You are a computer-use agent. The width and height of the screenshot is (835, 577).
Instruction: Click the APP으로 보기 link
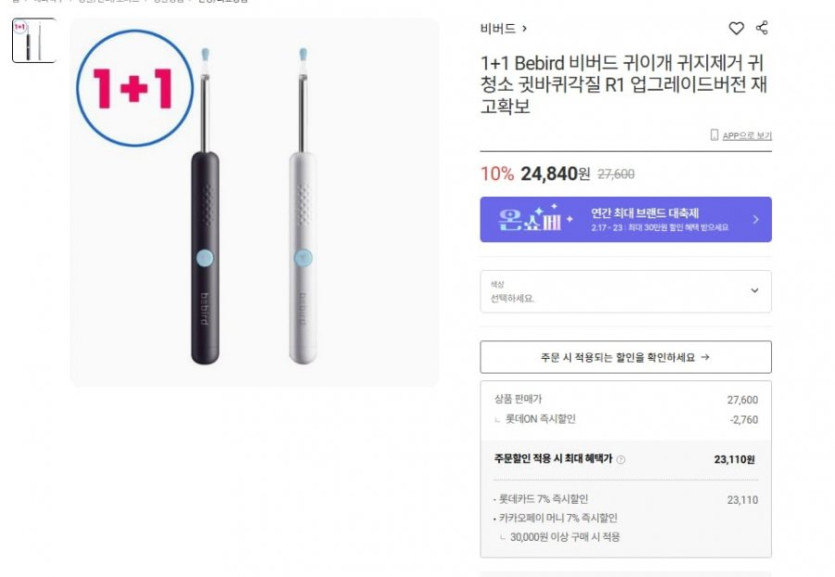pos(747,136)
